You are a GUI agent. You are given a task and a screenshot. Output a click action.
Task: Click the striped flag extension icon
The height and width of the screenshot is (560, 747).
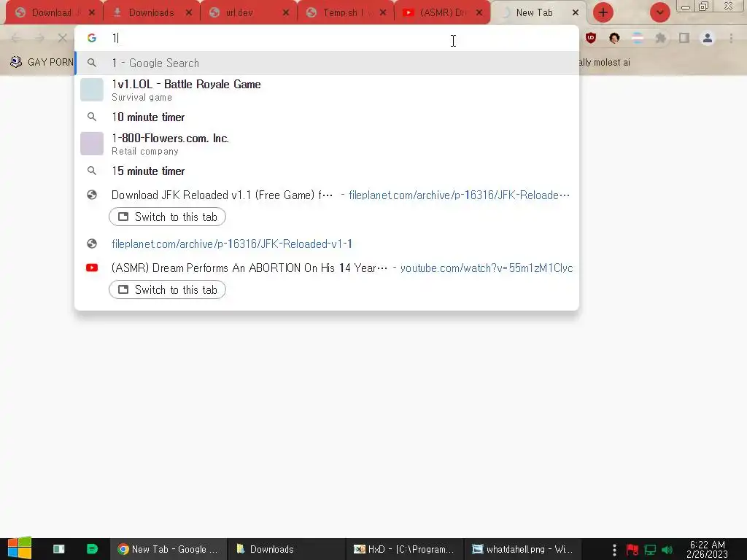[638, 38]
